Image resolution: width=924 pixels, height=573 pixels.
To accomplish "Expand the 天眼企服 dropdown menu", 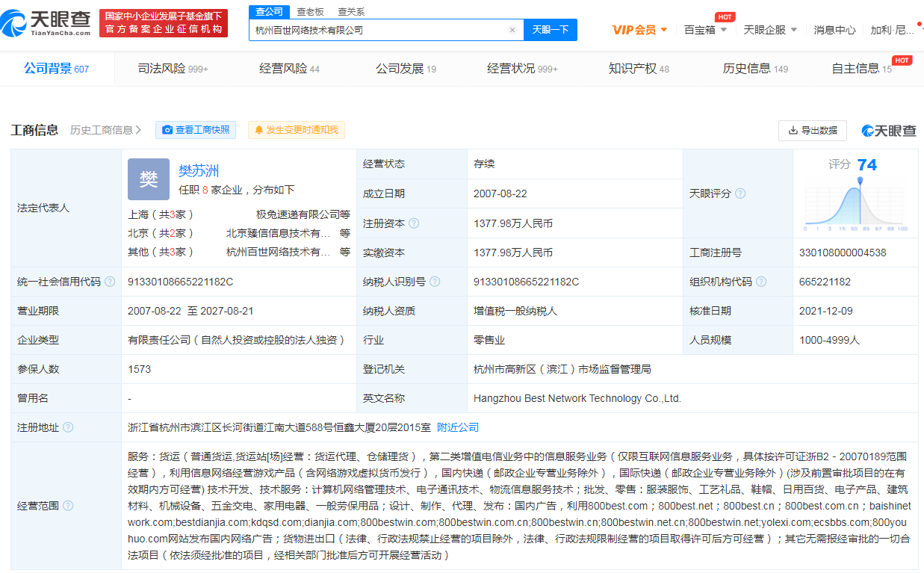I will (770, 30).
